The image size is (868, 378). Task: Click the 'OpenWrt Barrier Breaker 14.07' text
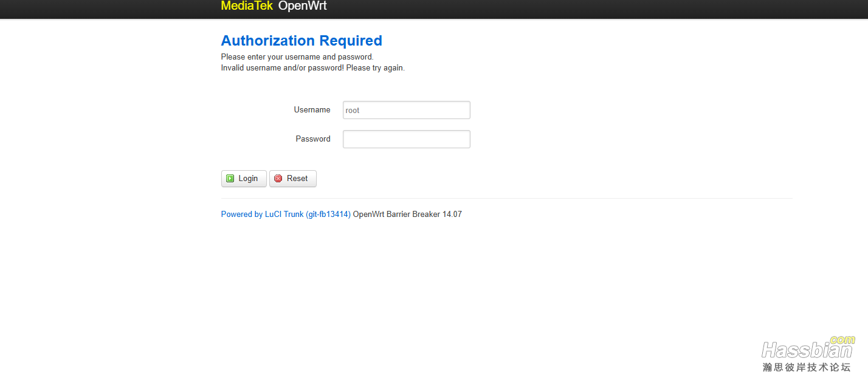[407, 215]
